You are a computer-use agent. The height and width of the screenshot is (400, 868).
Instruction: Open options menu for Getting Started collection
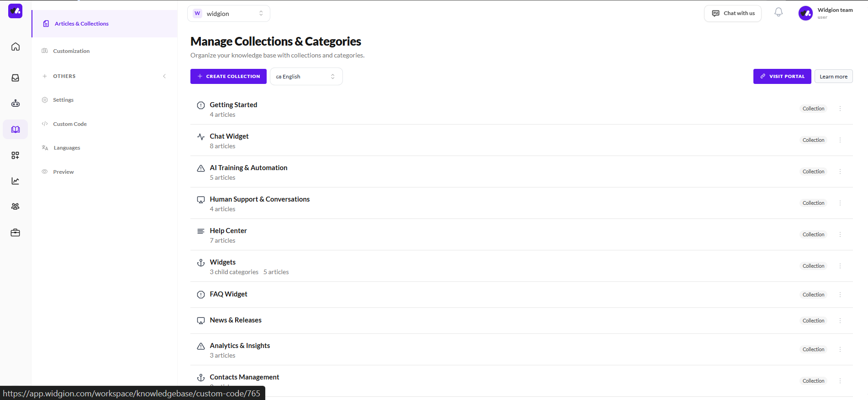pos(840,109)
